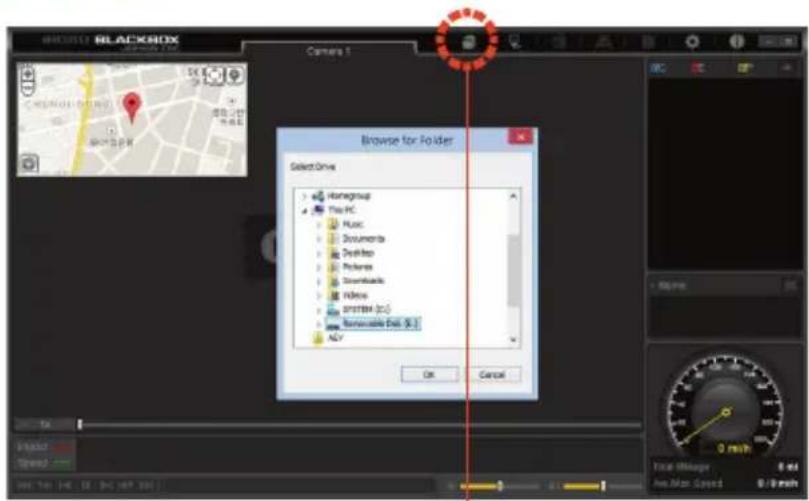Expand the Videos folder node

319,296
